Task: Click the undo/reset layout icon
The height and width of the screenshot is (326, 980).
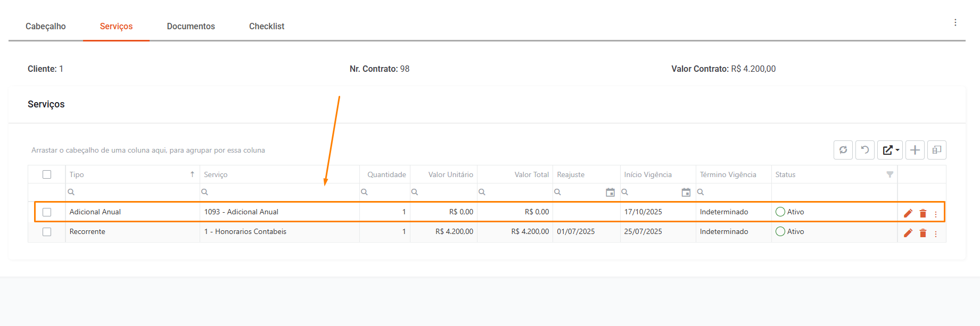Action: [x=865, y=150]
